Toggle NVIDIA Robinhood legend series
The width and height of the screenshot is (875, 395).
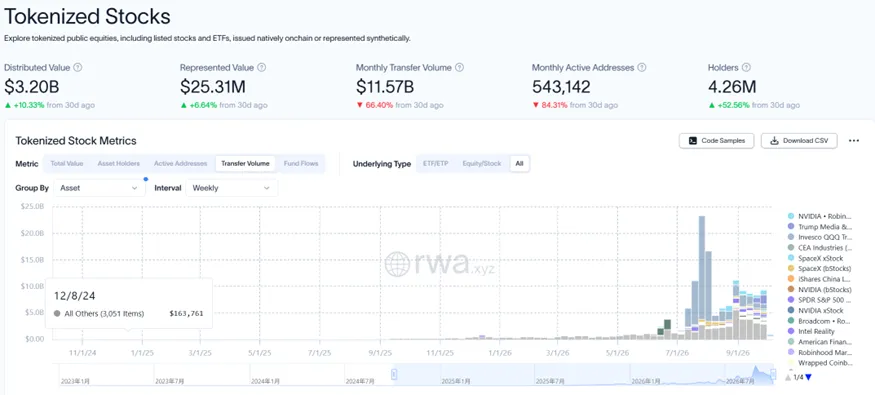(820, 216)
